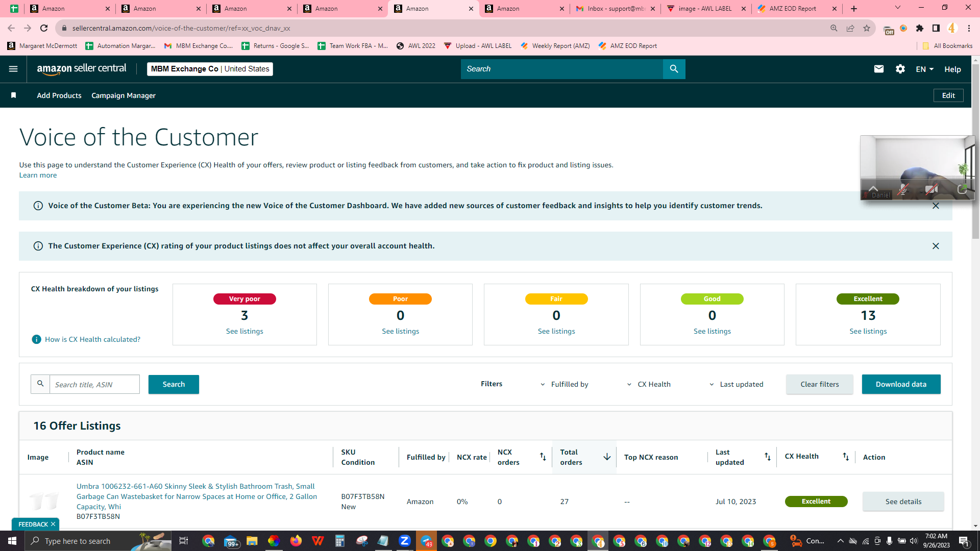Sort listings by CX Health arrows

point(846,457)
